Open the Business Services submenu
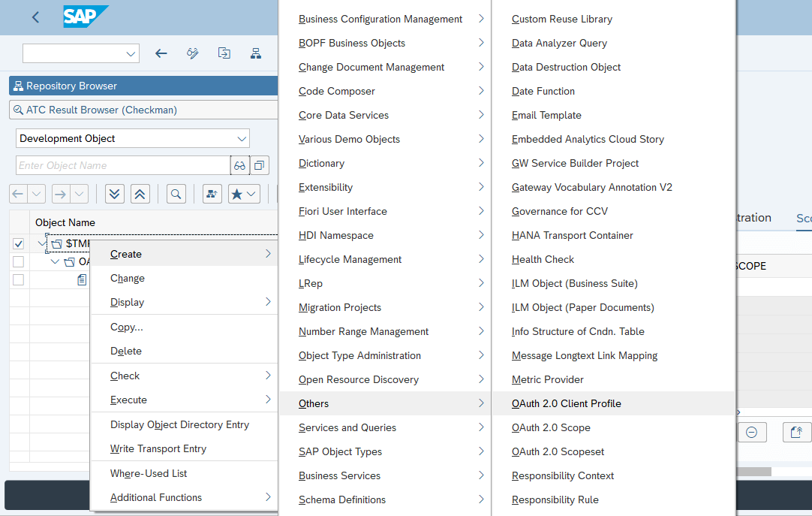Viewport: 812px width, 516px height. point(385,475)
